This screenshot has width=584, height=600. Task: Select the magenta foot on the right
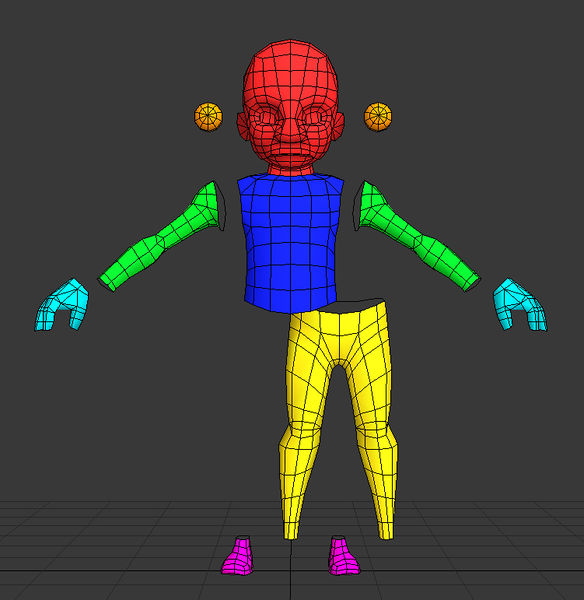[343, 556]
